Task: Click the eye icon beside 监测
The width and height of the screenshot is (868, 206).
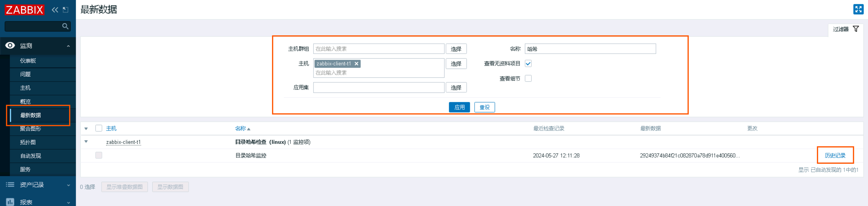Action: point(10,45)
